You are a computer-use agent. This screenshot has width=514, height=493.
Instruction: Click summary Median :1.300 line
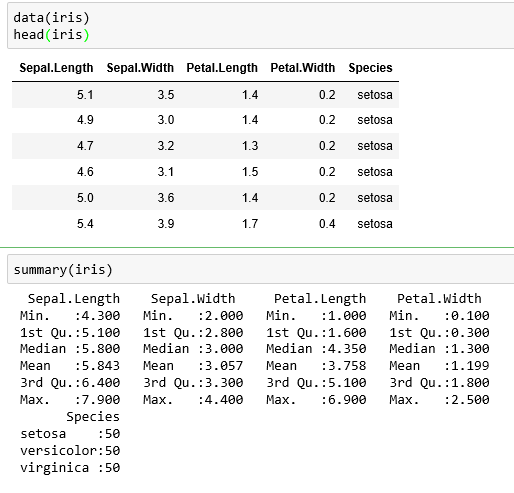[439, 349]
